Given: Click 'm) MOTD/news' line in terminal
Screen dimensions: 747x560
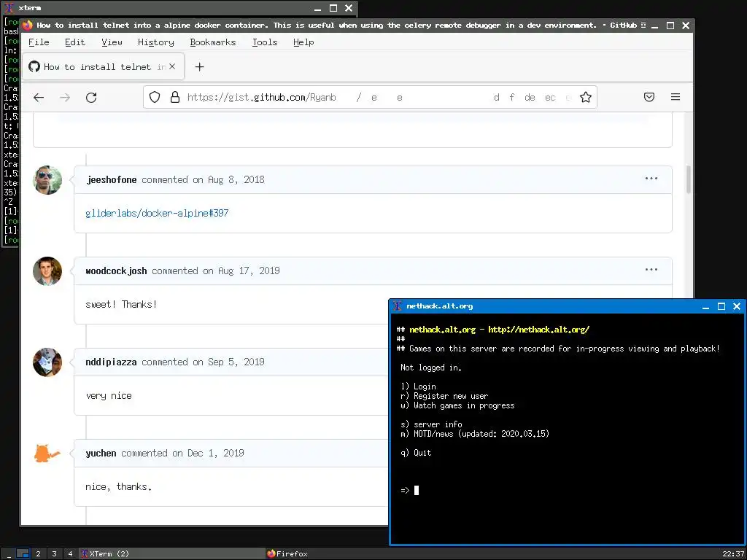Looking at the screenshot, I should (x=474, y=434).
